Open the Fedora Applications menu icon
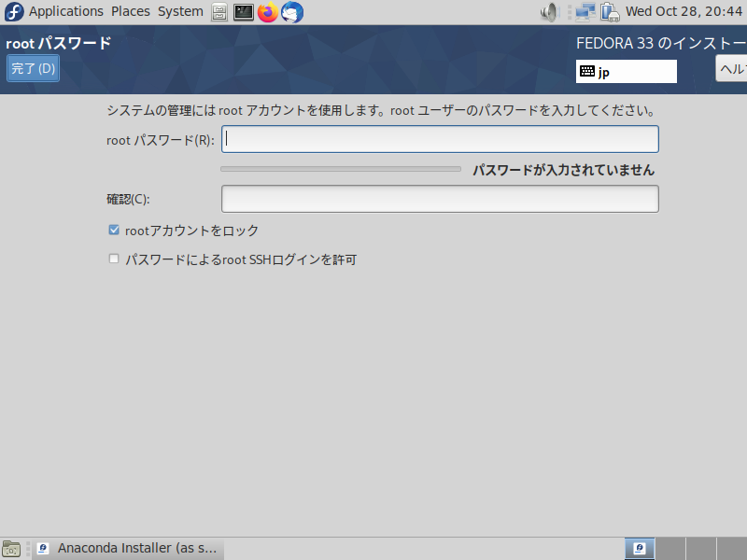The image size is (747, 560). pyautogui.click(x=14, y=12)
